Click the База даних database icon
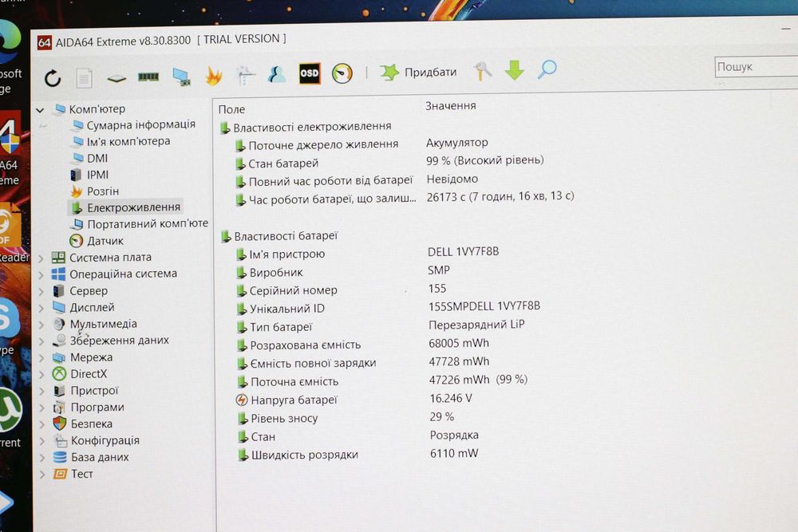 click(x=60, y=457)
